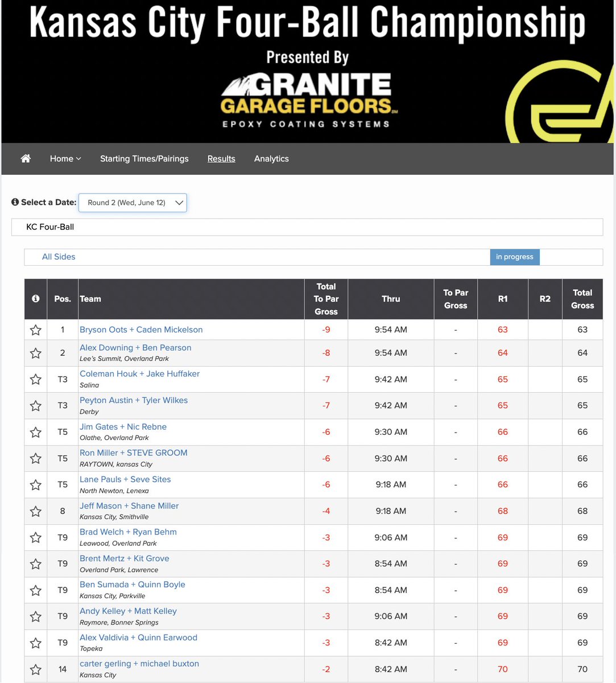Click the KC Four-Ball header bar
The height and width of the screenshot is (683, 616).
coord(51,227)
